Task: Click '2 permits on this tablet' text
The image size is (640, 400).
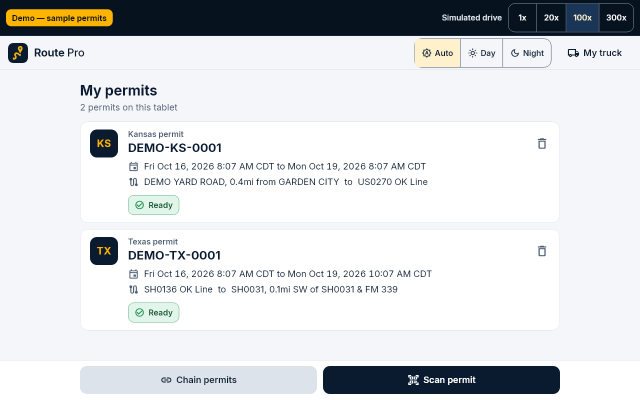Action: (x=129, y=107)
